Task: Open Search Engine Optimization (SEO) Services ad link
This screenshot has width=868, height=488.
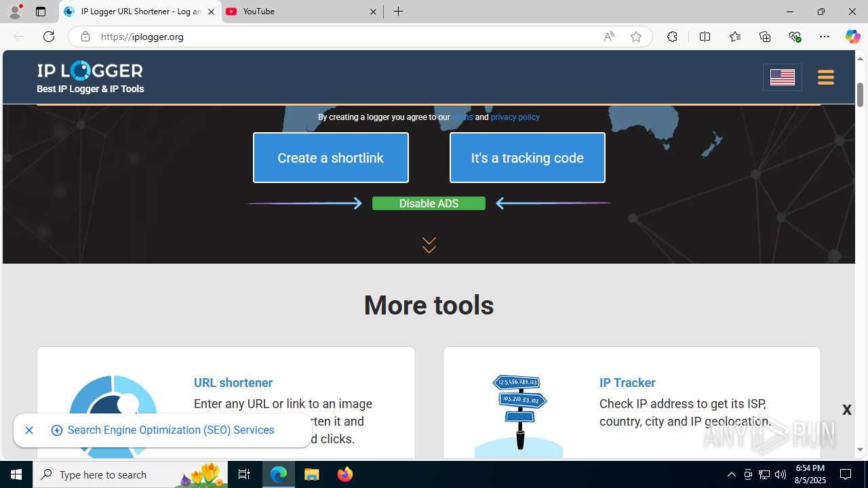Action: coord(171,430)
